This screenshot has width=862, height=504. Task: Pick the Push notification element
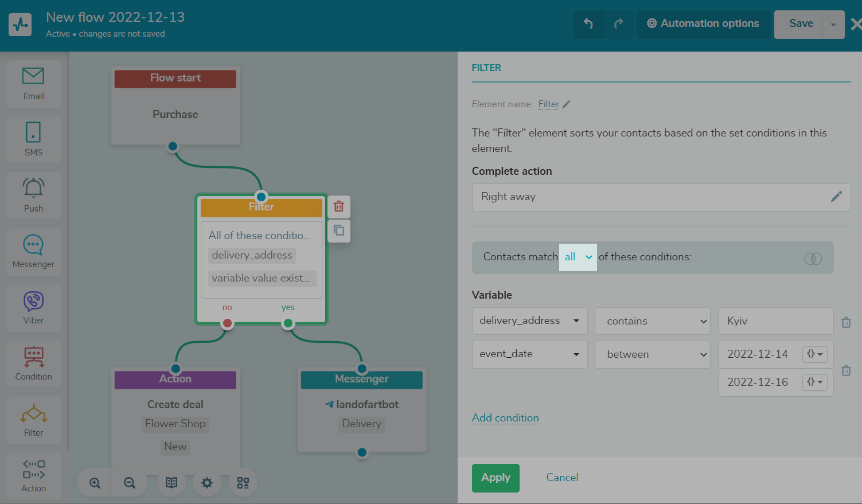[x=33, y=195]
